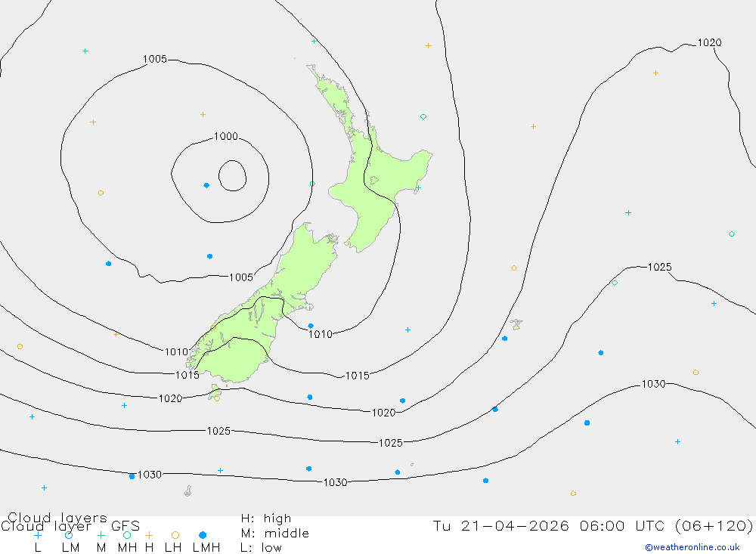Image resolution: width=756 pixels, height=554 pixels.
Task: Click the 1005 label above the low centre
Action: [155, 59]
